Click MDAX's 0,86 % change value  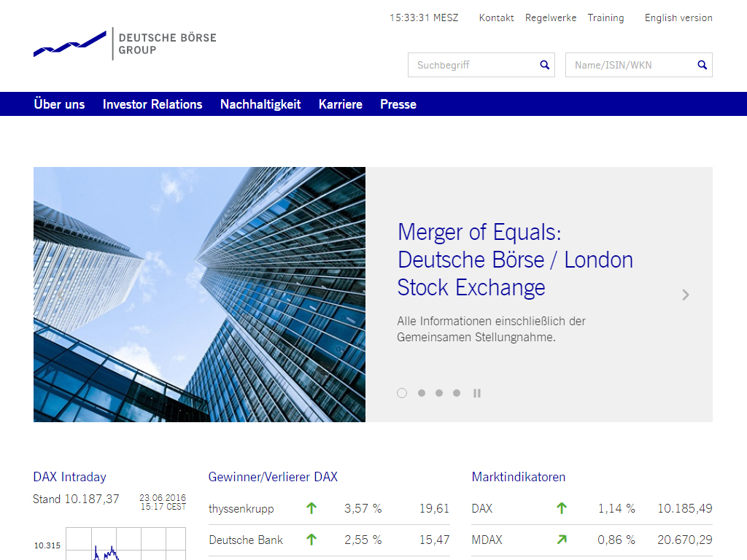[616, 540]
